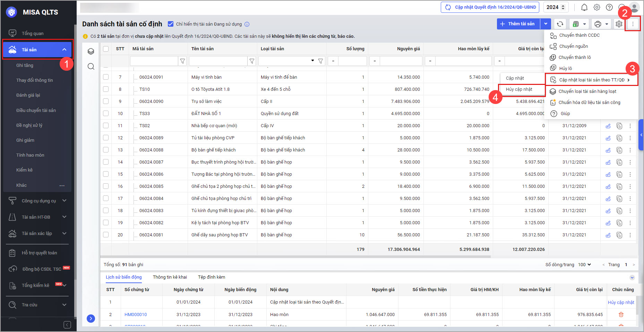Click the 'Mã tài sản' filter input field

[154, 61]
